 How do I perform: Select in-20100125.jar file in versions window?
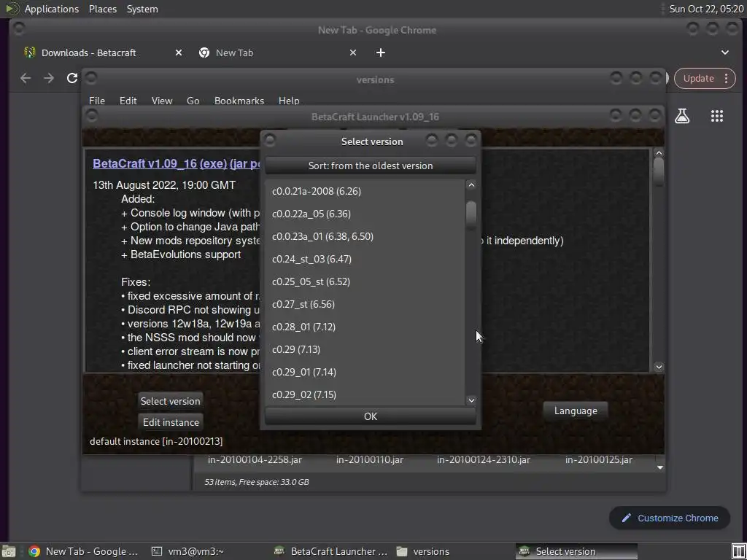tap(599, 460)
